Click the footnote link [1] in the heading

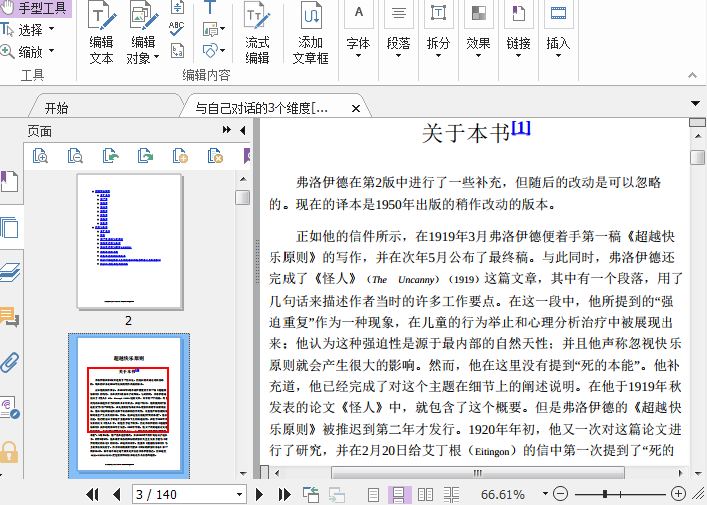point(521,128)
